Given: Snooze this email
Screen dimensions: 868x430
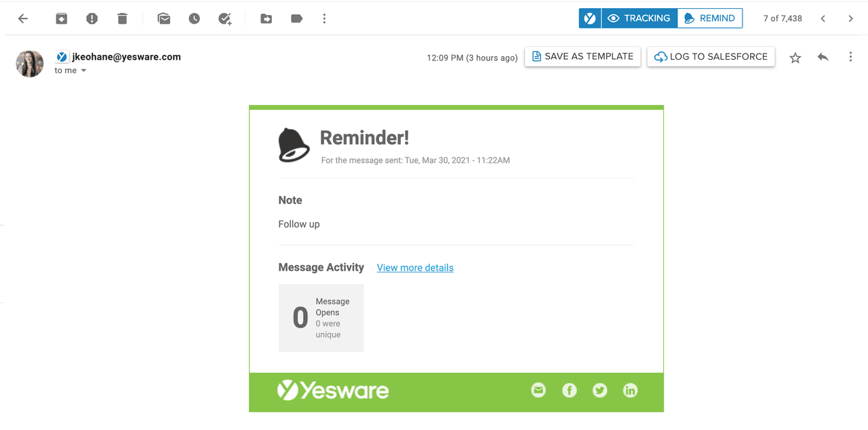Looking at the screenshot, I should tap(194, 18).
